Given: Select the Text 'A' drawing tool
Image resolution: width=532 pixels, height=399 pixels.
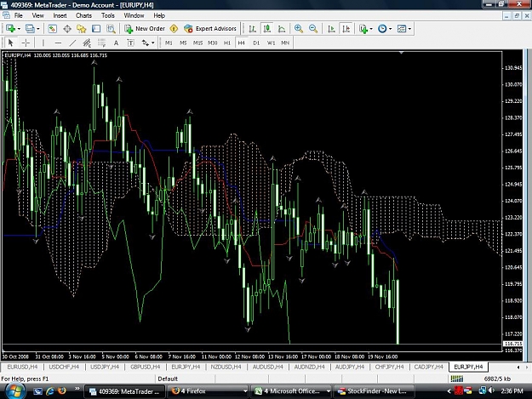Looking at the screenshot, I should (x=116, y=43).
